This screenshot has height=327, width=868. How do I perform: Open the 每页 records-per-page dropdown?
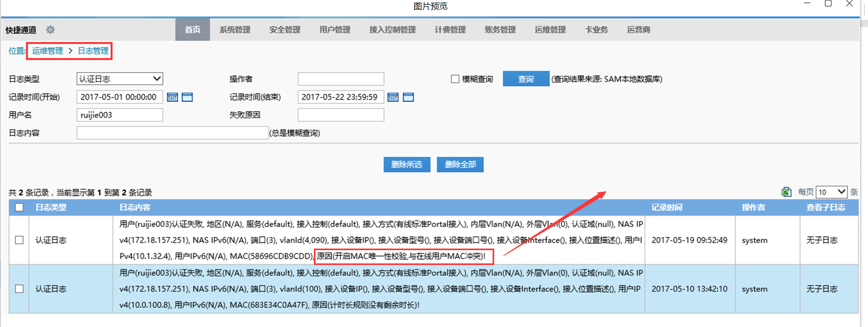832,192
